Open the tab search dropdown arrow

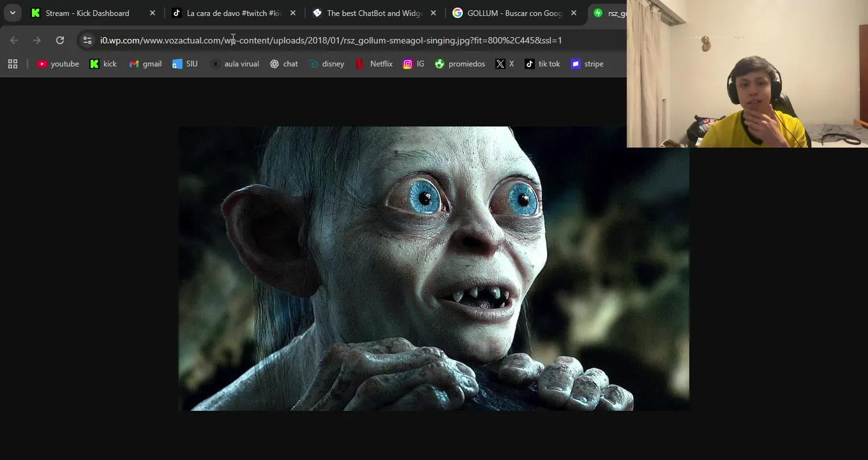12,13
